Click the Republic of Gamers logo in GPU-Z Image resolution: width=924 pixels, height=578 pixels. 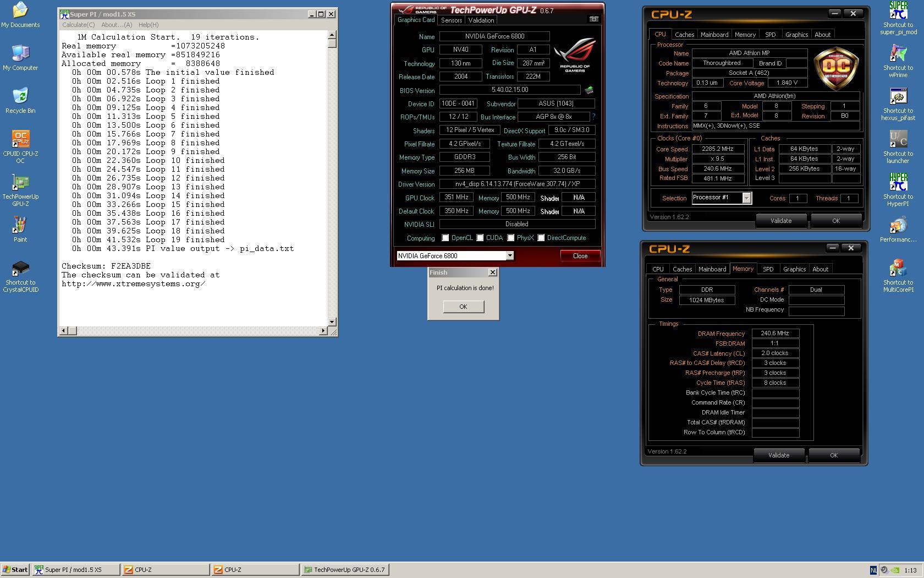click(575, 54)
